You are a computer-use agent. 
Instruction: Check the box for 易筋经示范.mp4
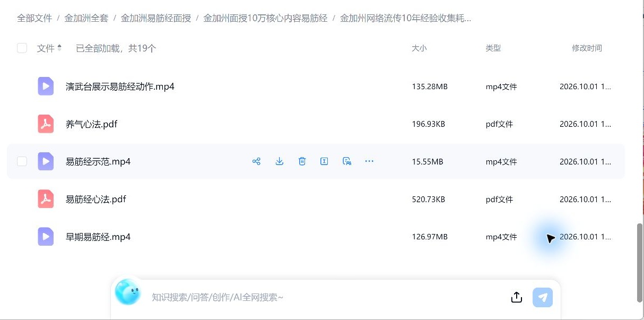22,161
